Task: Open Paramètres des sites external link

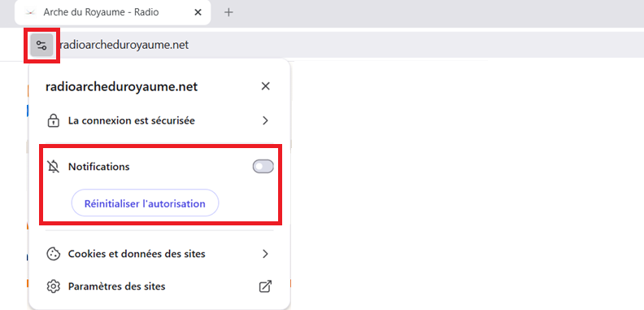Action: [159, 286]
